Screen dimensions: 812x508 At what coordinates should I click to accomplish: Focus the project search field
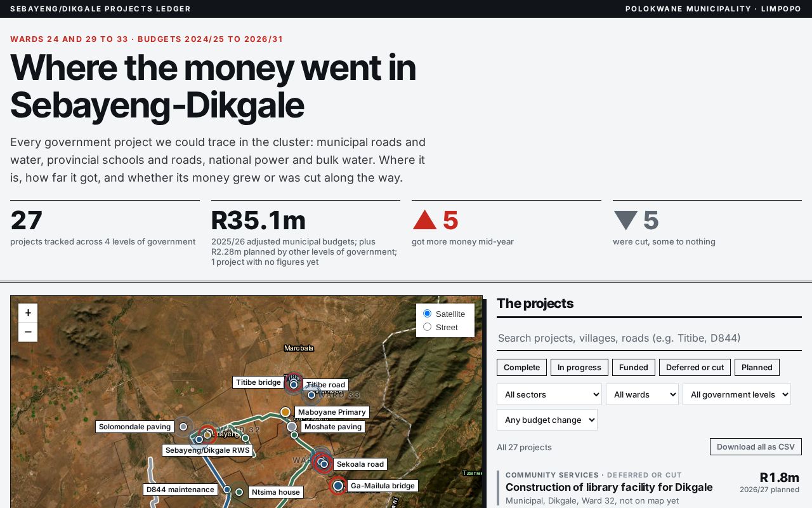649,338
